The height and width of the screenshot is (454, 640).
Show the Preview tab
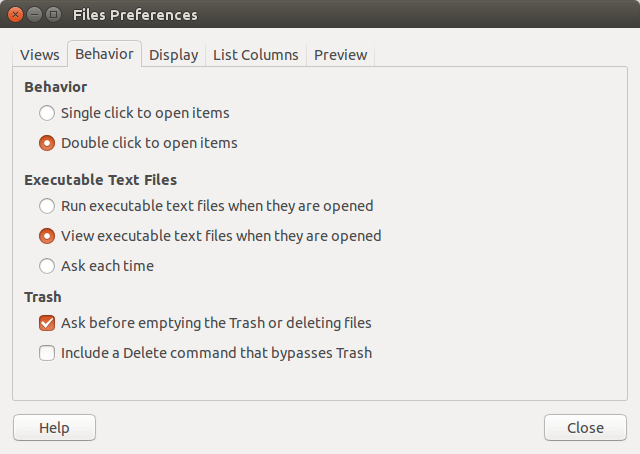[340, 55]
